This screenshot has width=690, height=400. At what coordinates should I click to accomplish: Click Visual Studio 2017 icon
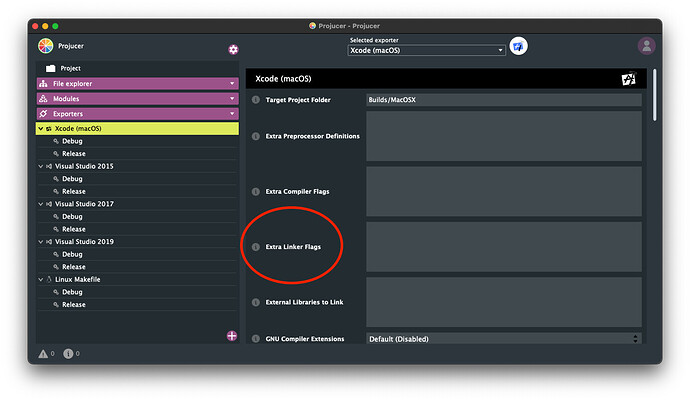(x=49, y=204)
